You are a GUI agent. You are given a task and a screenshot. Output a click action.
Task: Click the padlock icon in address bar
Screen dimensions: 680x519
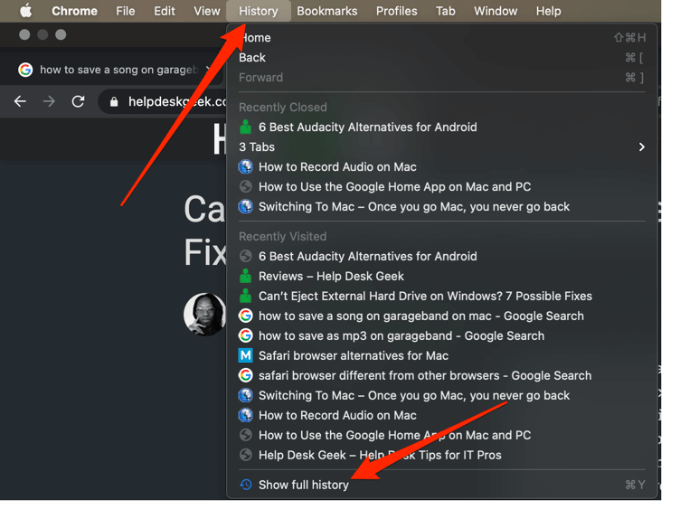(114, 102)
